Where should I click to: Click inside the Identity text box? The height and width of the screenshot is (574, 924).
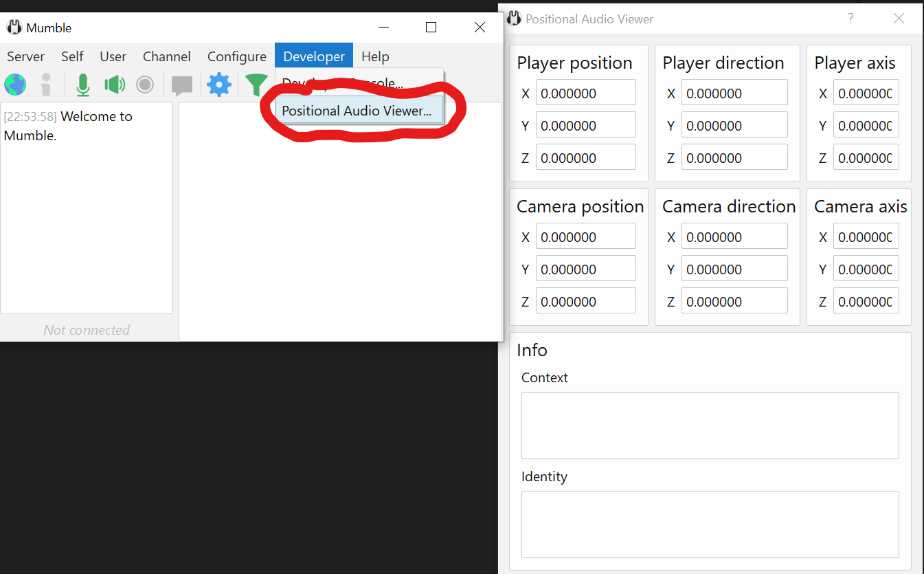coord(710,525)
